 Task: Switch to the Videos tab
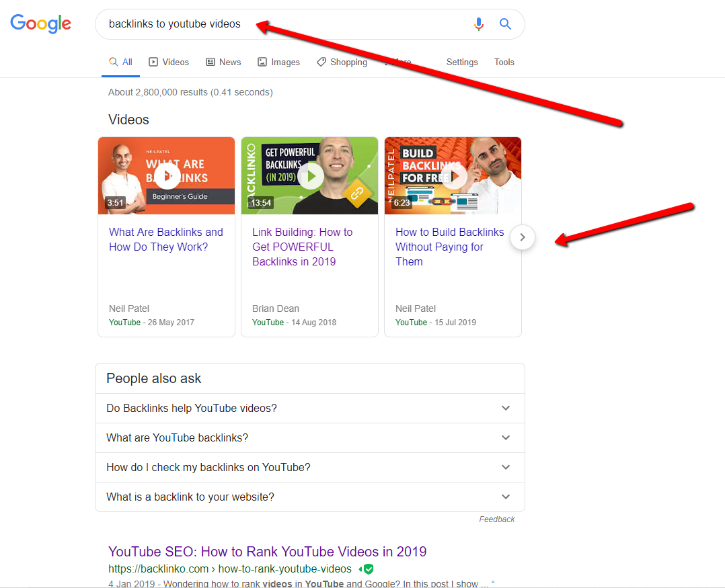[169, 62]
